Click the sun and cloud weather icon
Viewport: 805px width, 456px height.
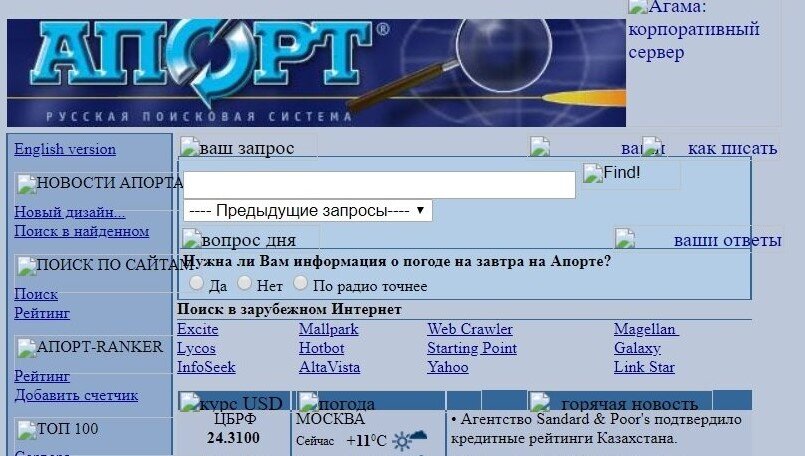409,440
